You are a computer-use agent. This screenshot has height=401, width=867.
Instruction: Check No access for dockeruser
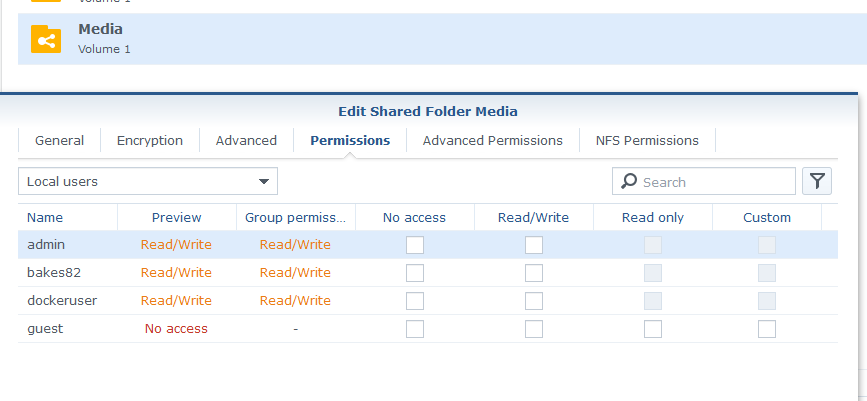(x=415, y=301)
